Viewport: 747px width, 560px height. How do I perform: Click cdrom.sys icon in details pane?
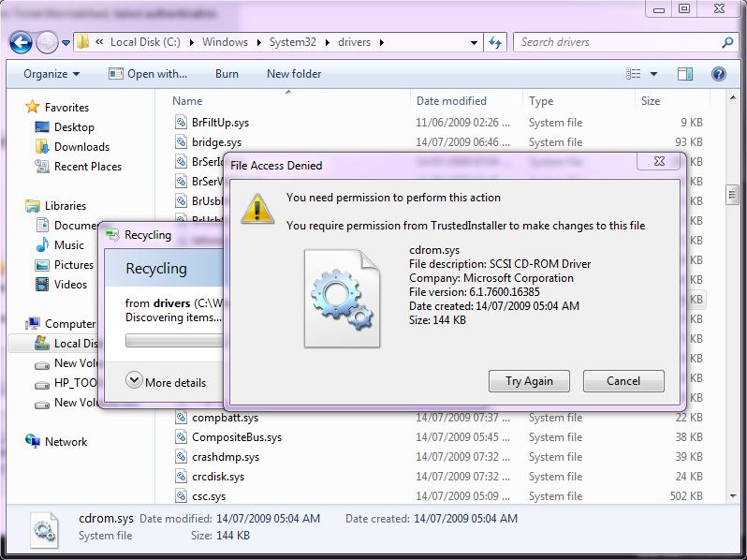click(x=44, y=530)
